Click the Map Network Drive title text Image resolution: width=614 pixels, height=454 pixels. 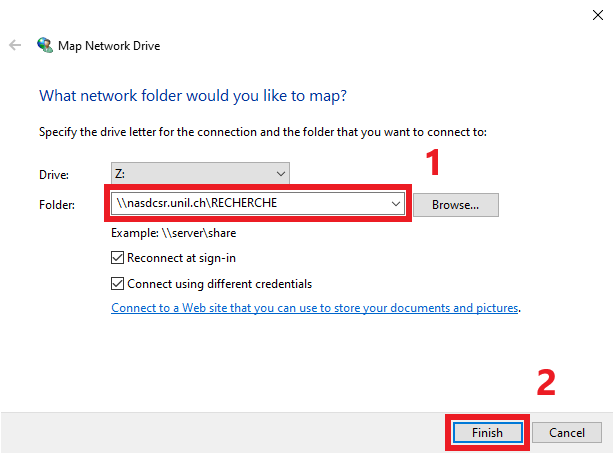(111, 46)
